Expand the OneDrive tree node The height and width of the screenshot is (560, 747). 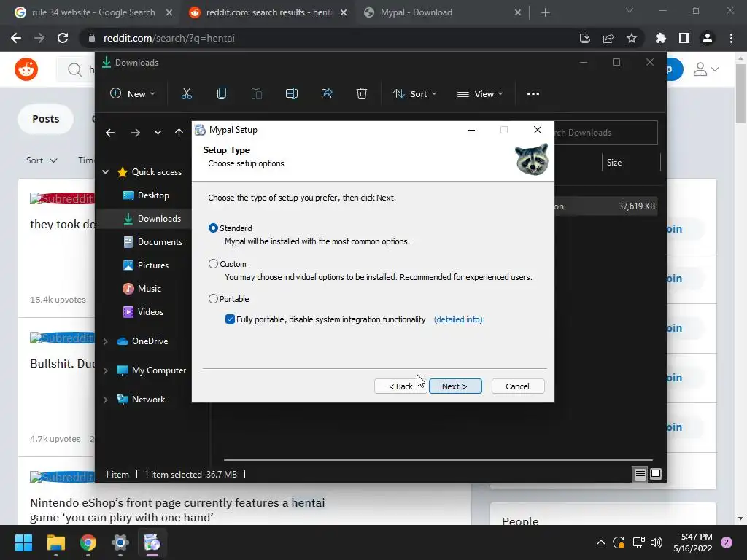[x=105, y=341]
